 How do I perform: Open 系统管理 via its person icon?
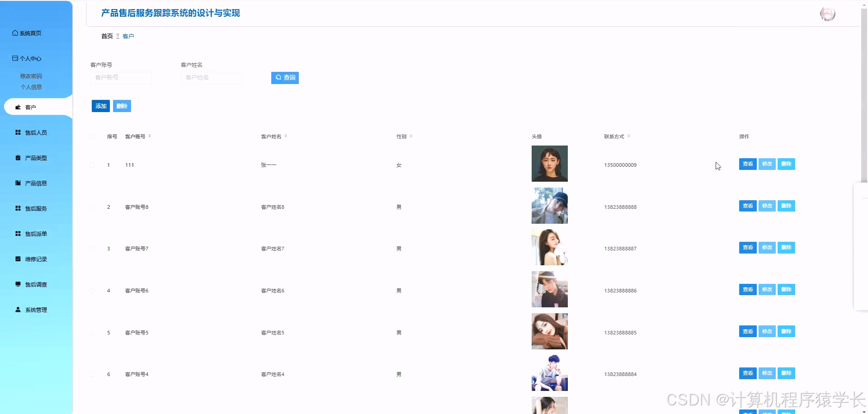click(x=18, y=309)
